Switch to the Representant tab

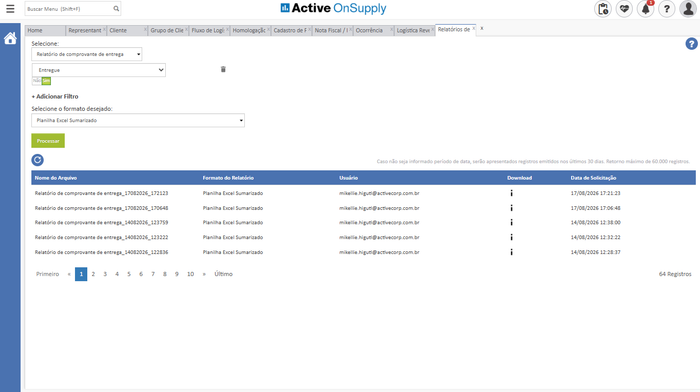[85, 30]
